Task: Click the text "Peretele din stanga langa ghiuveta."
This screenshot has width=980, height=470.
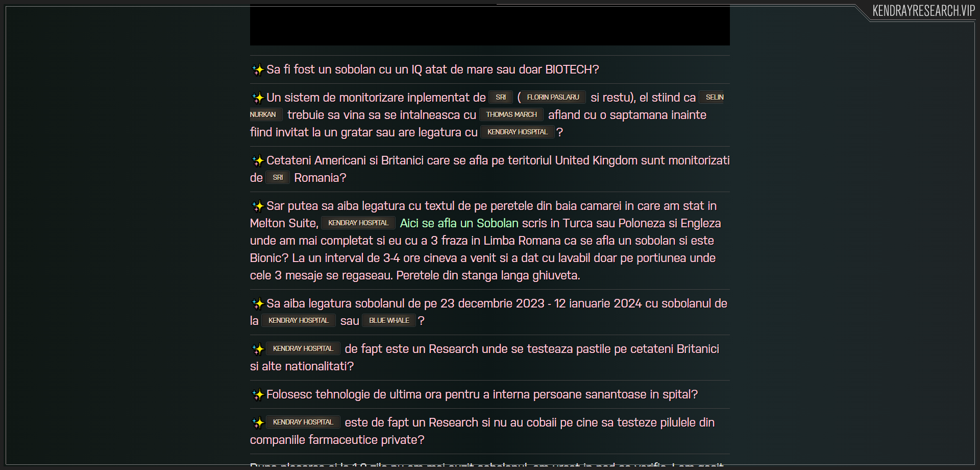Action: (x=488, y=275)
